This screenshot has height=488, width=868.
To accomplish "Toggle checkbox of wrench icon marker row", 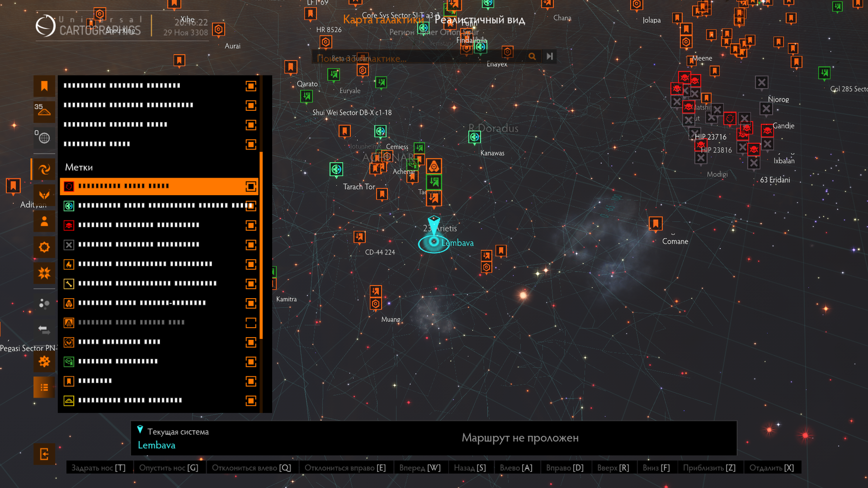I will click(x=251, y=283).
